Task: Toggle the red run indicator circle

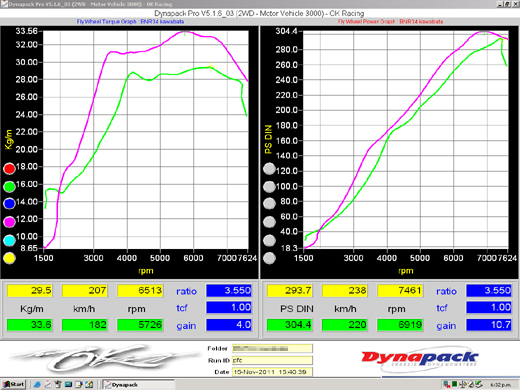Action: point(9,169)
